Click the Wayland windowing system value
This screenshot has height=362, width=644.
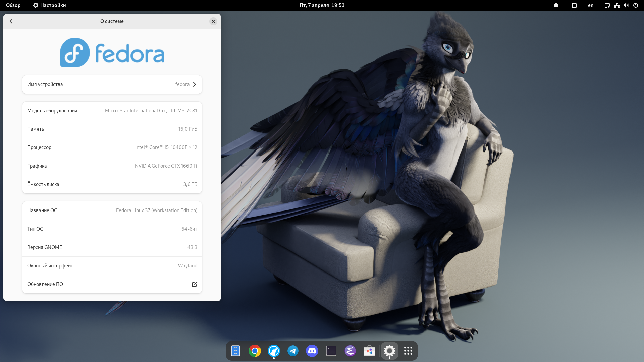point(187,266)
